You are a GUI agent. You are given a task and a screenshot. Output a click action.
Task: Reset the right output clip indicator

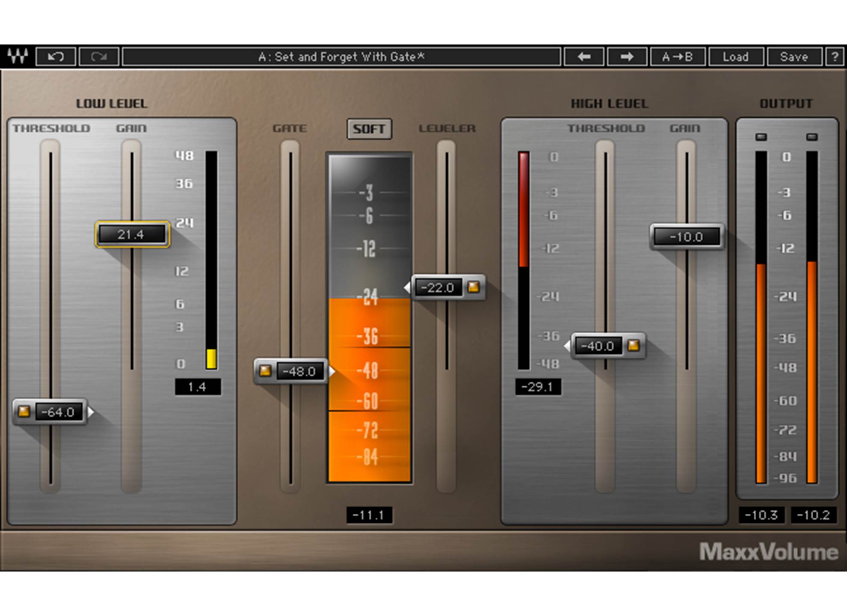coord(812,137)
